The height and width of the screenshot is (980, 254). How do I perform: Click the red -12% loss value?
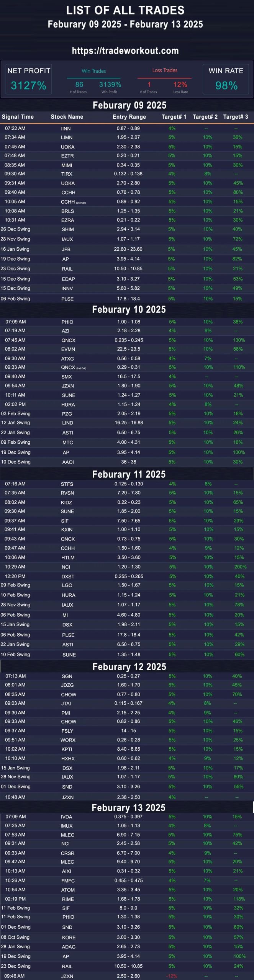171,976
